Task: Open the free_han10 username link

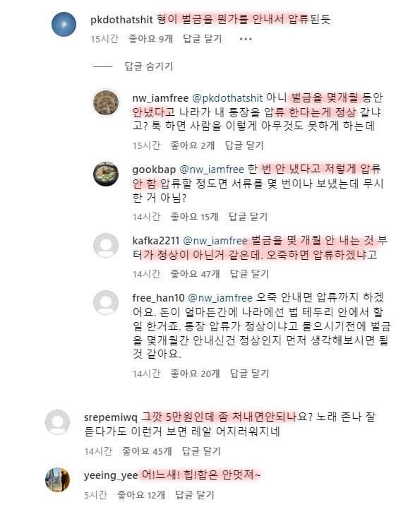Action: 158,298
